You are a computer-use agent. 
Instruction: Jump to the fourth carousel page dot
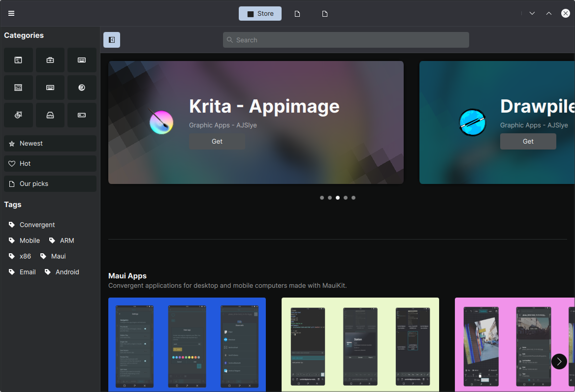[346, 198]
